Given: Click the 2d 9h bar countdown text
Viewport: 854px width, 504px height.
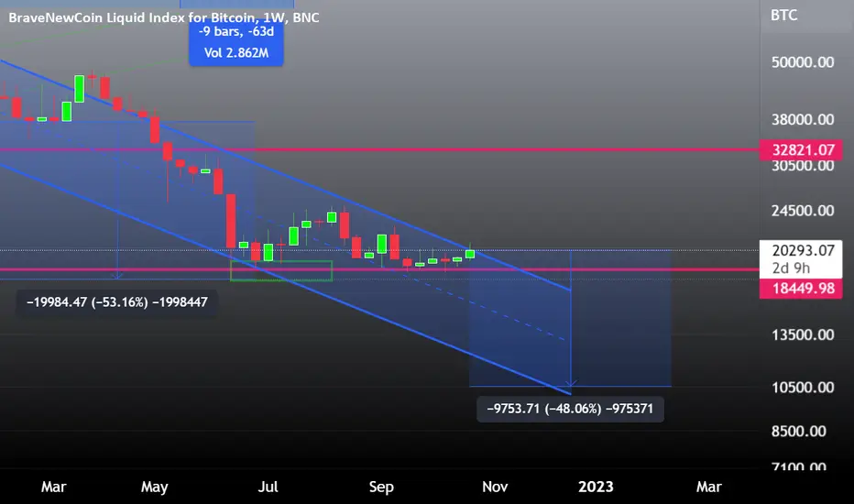Looking at the screenshot, I should [x=791, y=268].
